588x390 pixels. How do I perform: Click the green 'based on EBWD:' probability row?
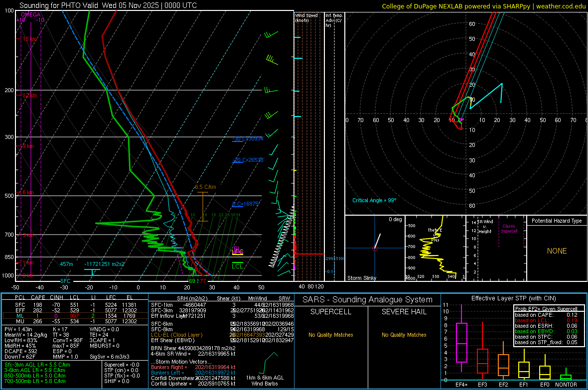click(546, 331)
